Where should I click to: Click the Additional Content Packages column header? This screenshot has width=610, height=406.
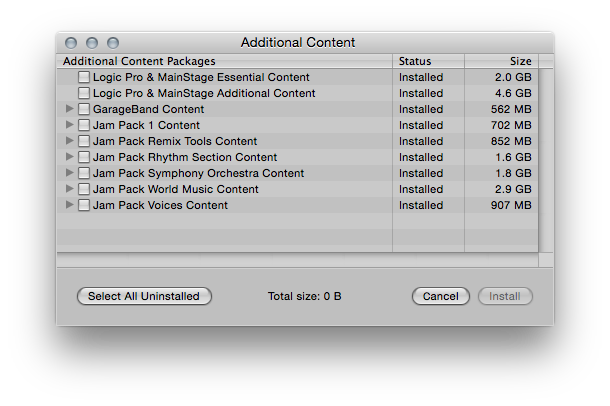click(225, 61)
